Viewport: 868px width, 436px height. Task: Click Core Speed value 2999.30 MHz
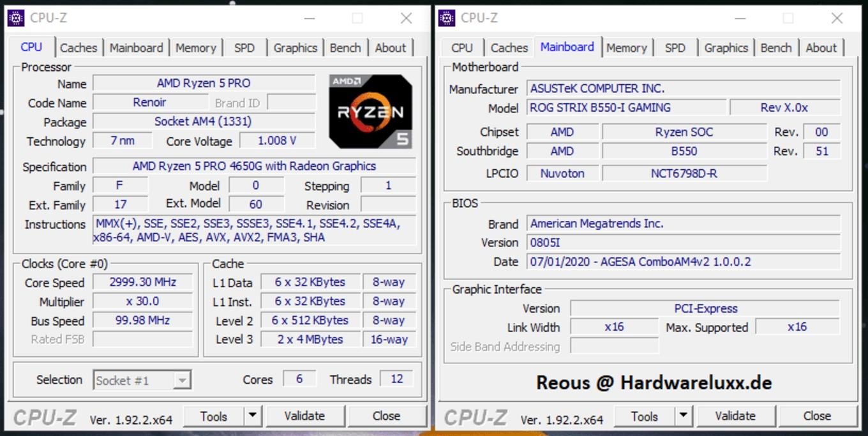click(142, 282)
